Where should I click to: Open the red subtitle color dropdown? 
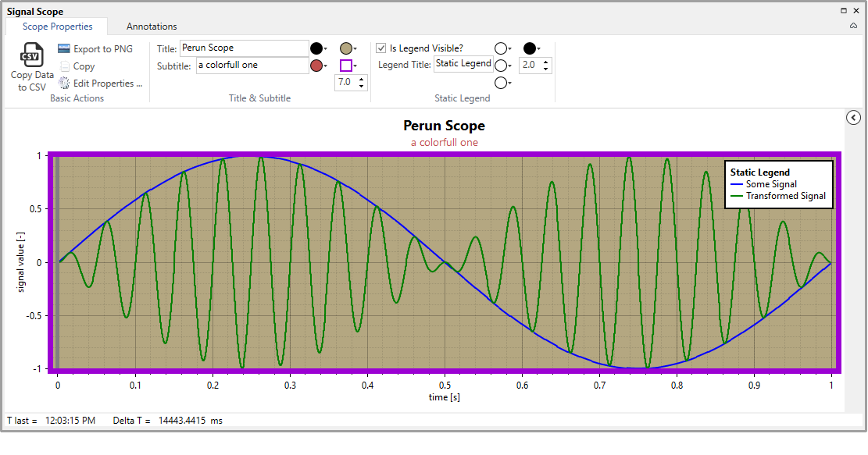point(320,66)
